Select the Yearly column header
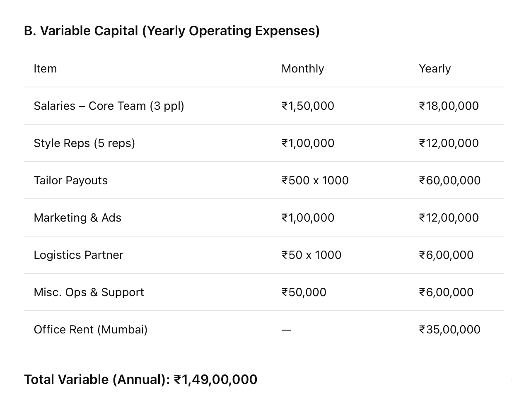Viewport: 512px width, 420px height. pos(435,68)
